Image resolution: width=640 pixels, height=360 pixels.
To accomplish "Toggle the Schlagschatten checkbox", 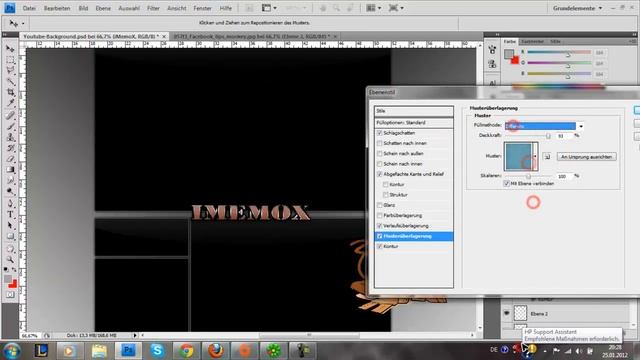I will coord(380,133).
